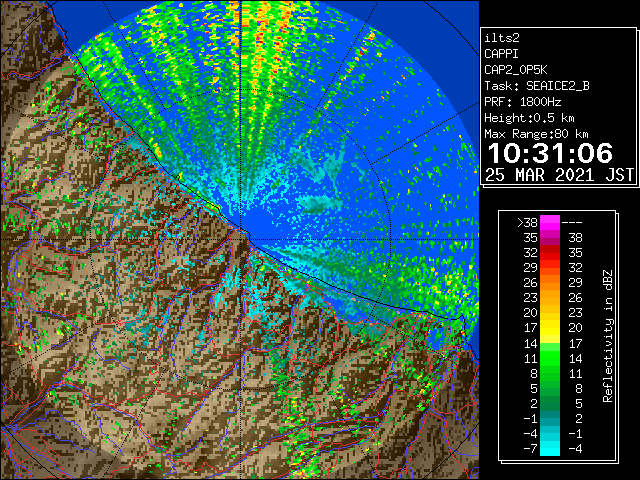Viewport: 640px width, 480px height.
Task: Pick the red 32 to 35 dBZ swatch
Action: pos(550,253)
